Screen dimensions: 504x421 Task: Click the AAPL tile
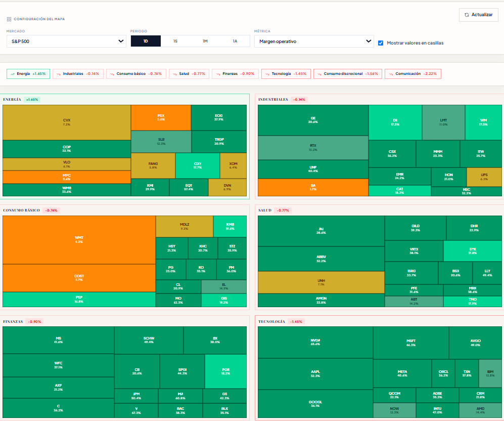click(x=315, y=374)
